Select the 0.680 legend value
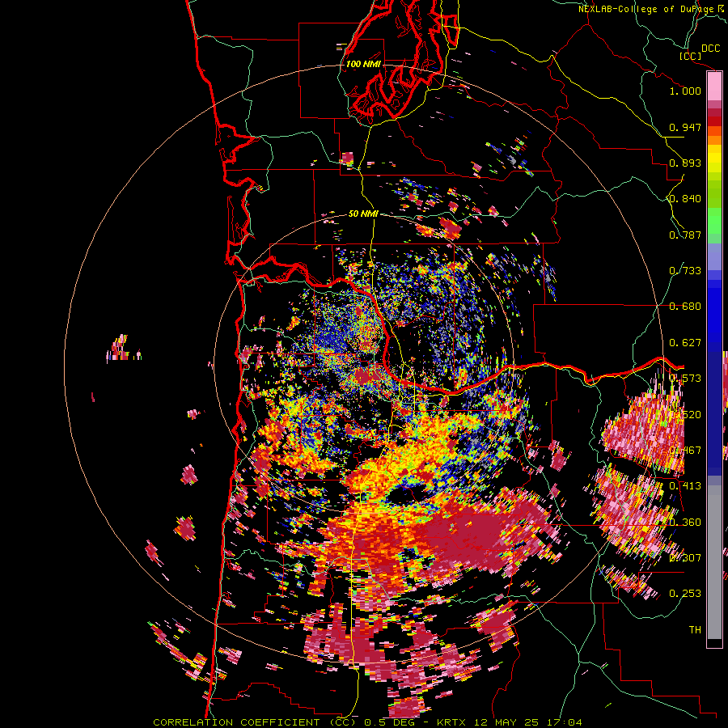 point(685,307)
